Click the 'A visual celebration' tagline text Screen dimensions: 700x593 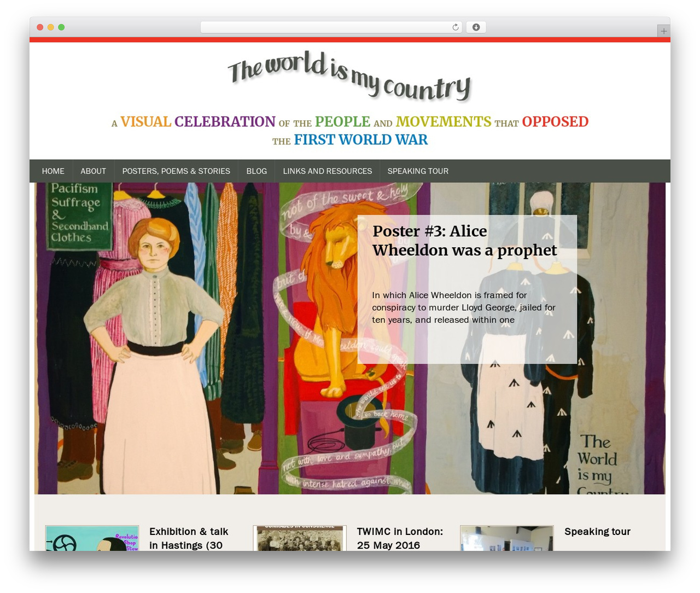(x=350, y=130)
